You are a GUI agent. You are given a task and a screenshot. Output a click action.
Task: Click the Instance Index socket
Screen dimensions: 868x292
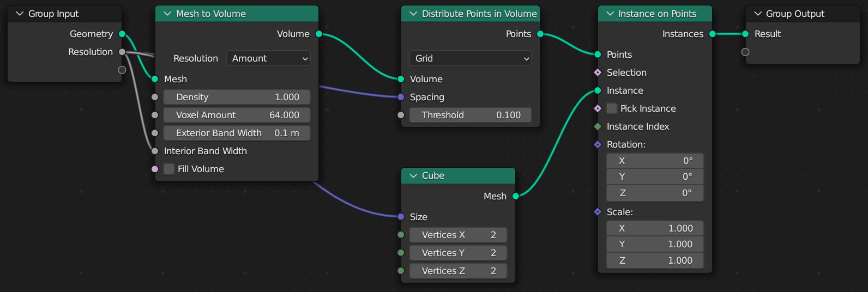point(598,126)
